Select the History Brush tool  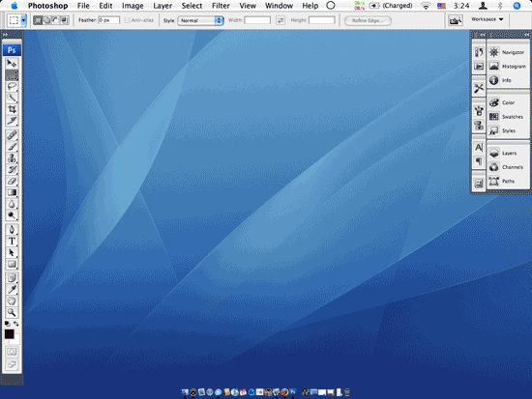12,169
